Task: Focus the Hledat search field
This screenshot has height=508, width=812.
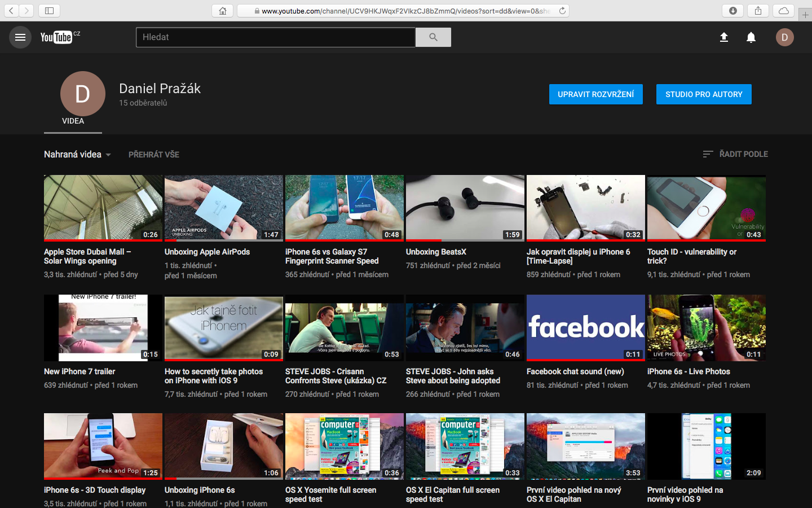Action: [276, 37]
